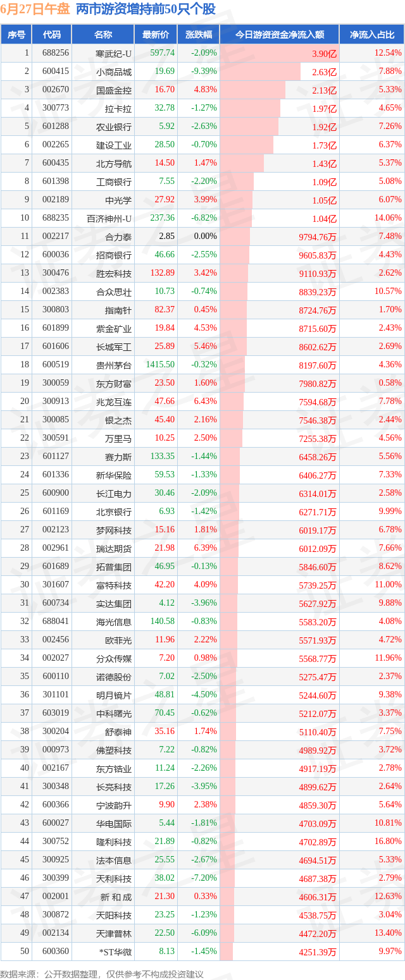Click the 今日游资资金净流入额 column header
This screenshot has height=980, width=405.
pos(280,35)
